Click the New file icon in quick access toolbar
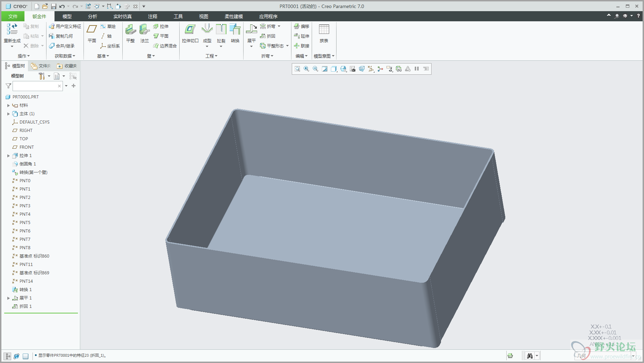Viewport: 644px width, 363px height. click(x=37, y=6)
